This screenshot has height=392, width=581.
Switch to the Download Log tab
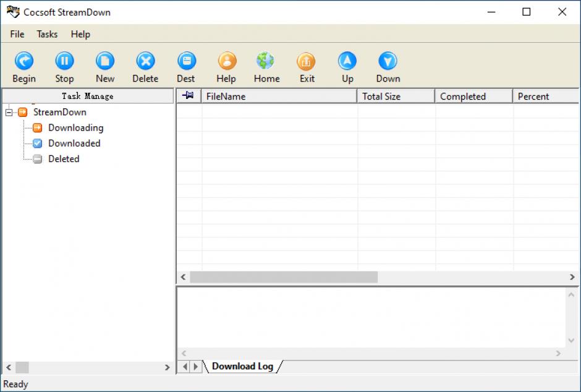click(242, 367)
